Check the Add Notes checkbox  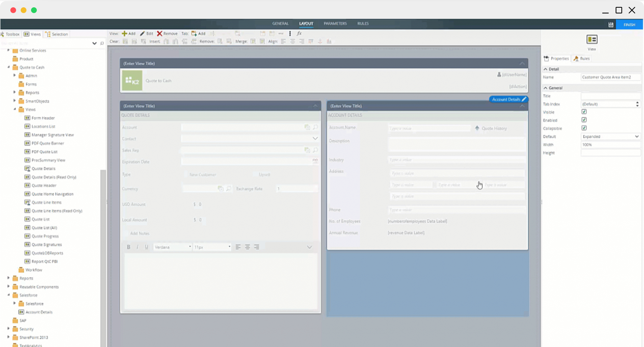[126, 233]
